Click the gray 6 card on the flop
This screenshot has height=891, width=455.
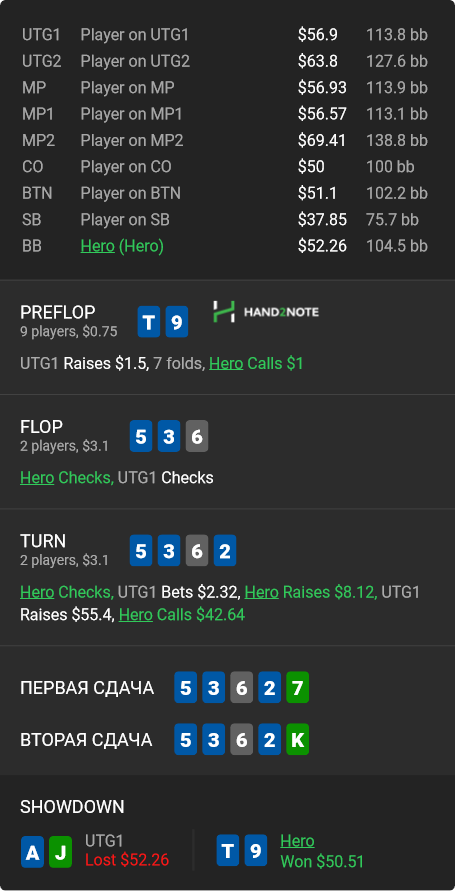click(197, 436)
